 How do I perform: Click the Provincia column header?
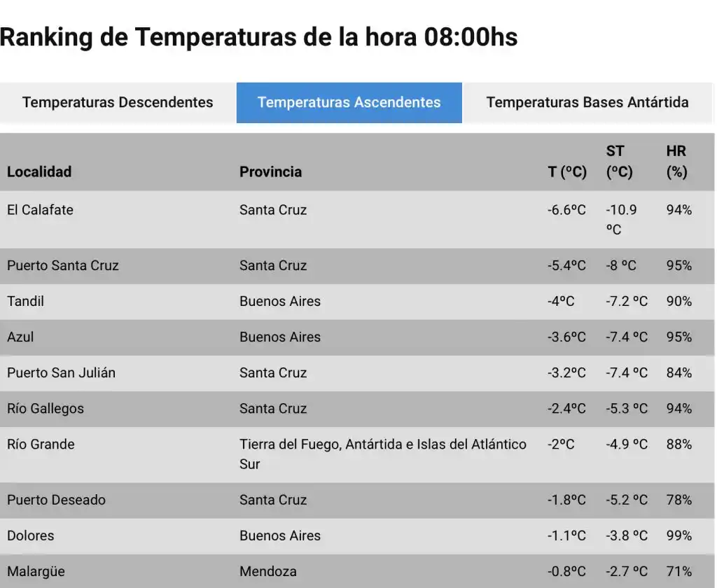(x=270, y=171)
